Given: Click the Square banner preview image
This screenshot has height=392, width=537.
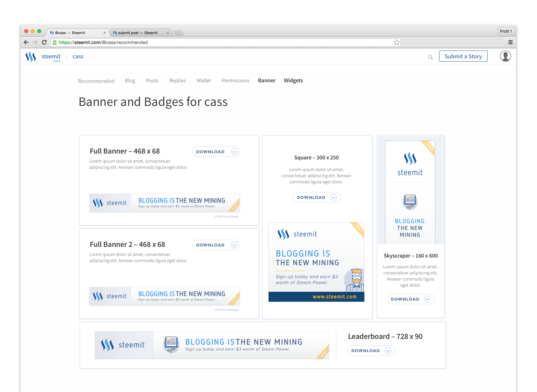Looking at the screenshot, I should pos(316,262).
